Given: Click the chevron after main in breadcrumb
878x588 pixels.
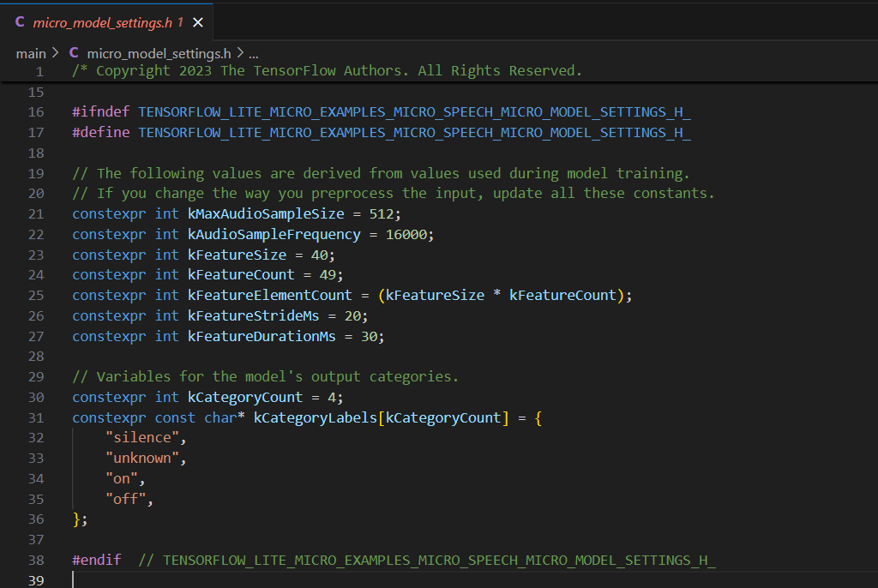Looking at the screenshot, I should click(55, 53).
